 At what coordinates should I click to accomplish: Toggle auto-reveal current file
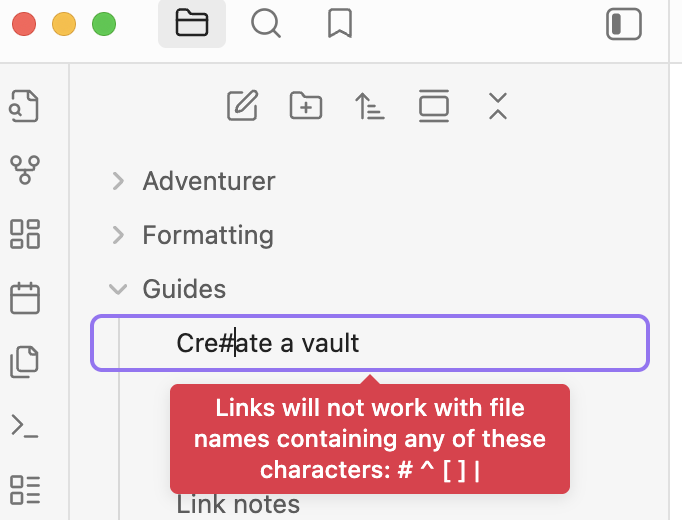click(434, 105)
